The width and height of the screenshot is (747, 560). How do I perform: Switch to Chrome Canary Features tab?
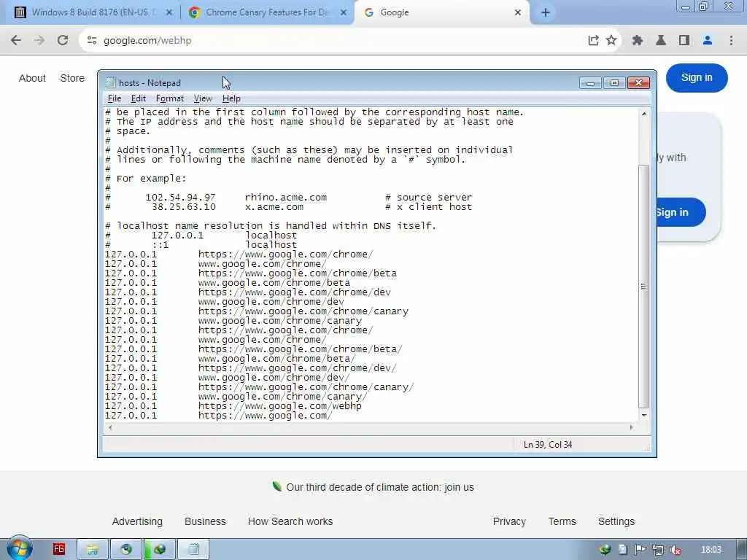(267, 12)
